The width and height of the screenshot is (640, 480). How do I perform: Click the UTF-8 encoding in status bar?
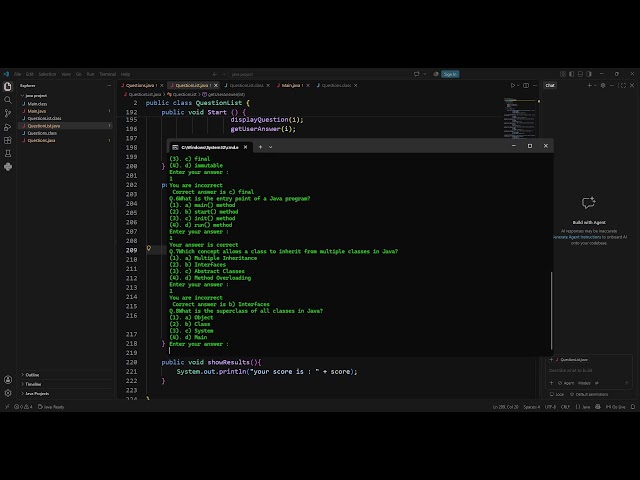(x=550, y=407)
